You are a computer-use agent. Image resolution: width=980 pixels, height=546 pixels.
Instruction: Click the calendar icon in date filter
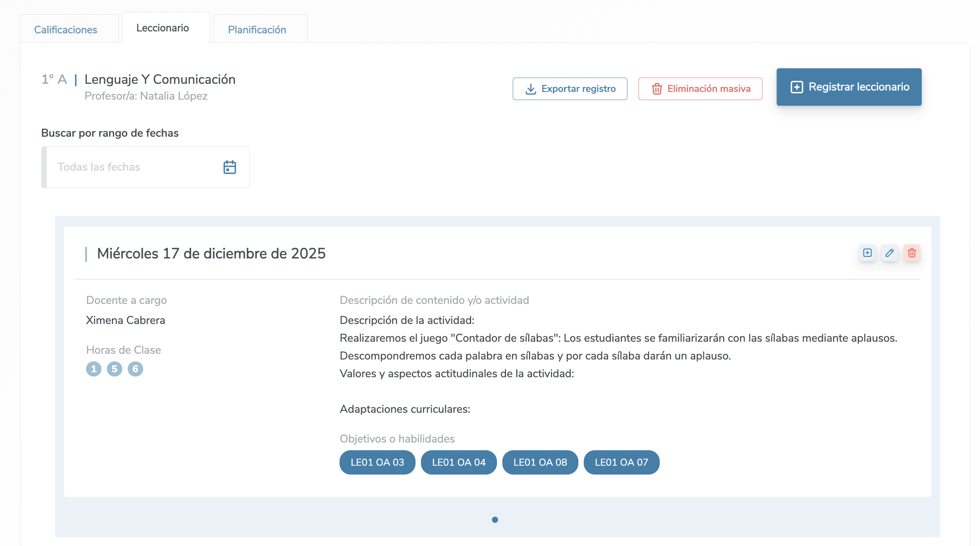(x=230, y=167)
